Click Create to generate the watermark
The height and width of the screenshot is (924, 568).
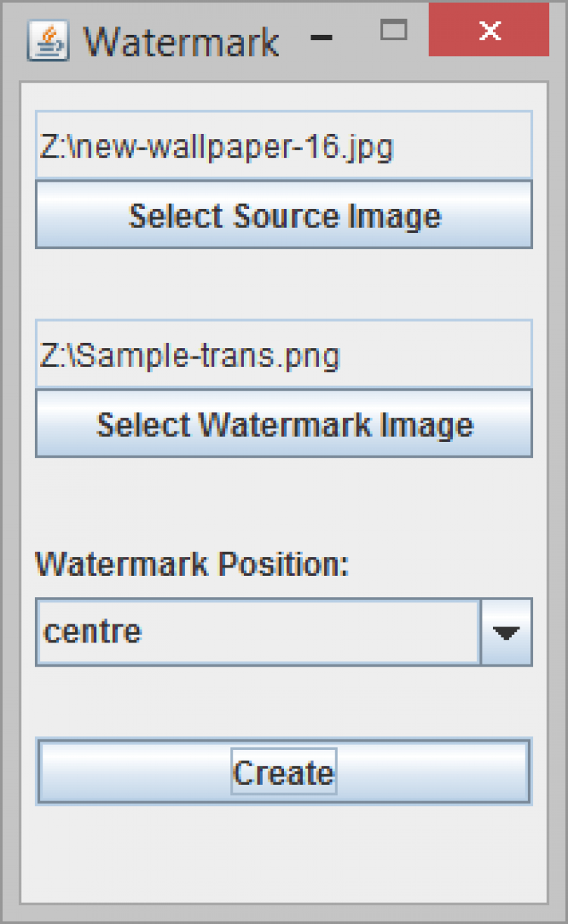pyautogui.click(x=283, y=772)
